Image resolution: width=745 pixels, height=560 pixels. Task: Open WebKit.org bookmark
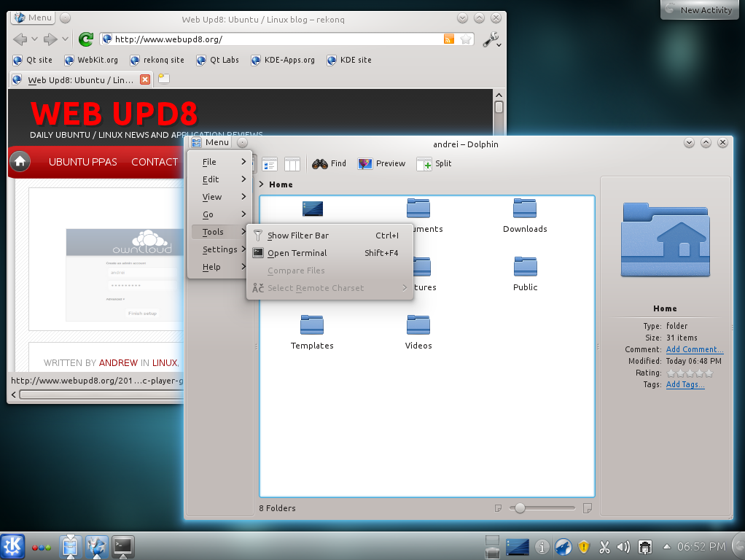pyautogui.click(x=91, y=60)
